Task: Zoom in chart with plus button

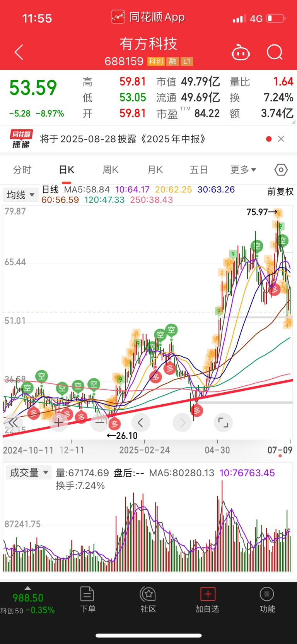Action: [x=58, y=422]
